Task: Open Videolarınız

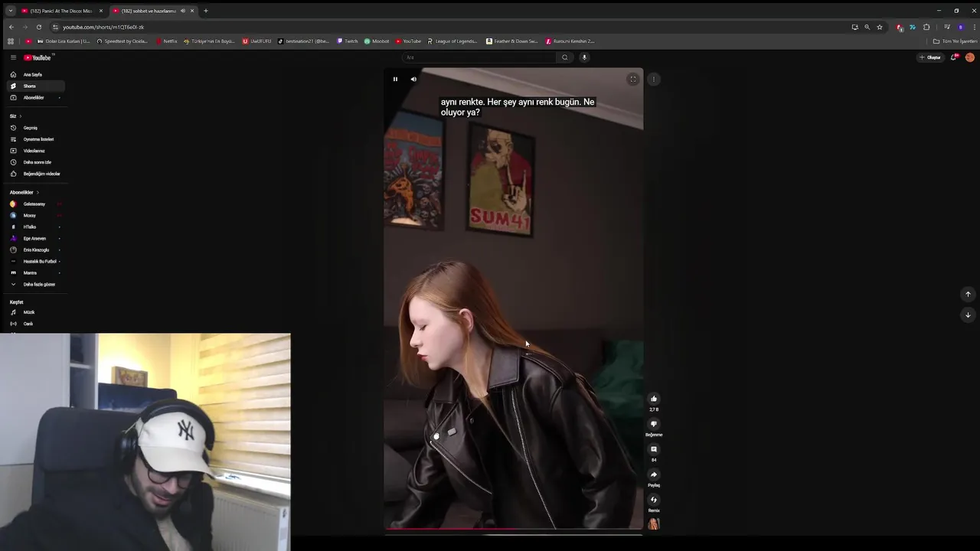Action: (x=35, y=151)
